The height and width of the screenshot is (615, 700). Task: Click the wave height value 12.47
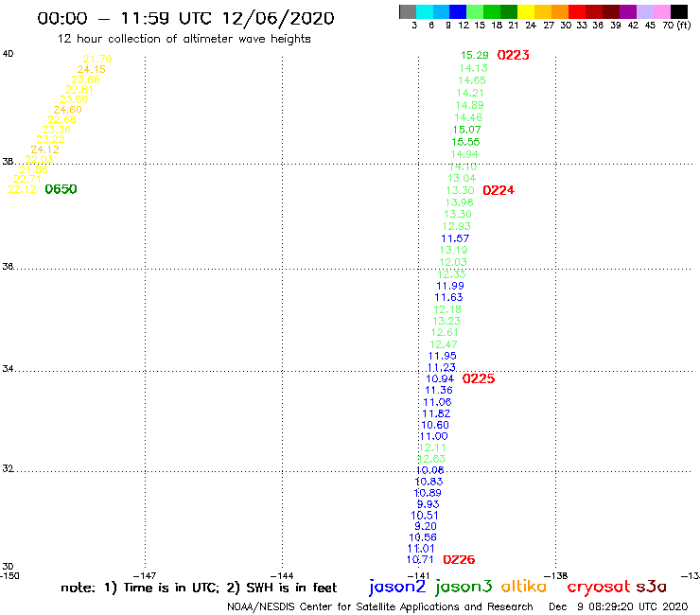point(444,344)
